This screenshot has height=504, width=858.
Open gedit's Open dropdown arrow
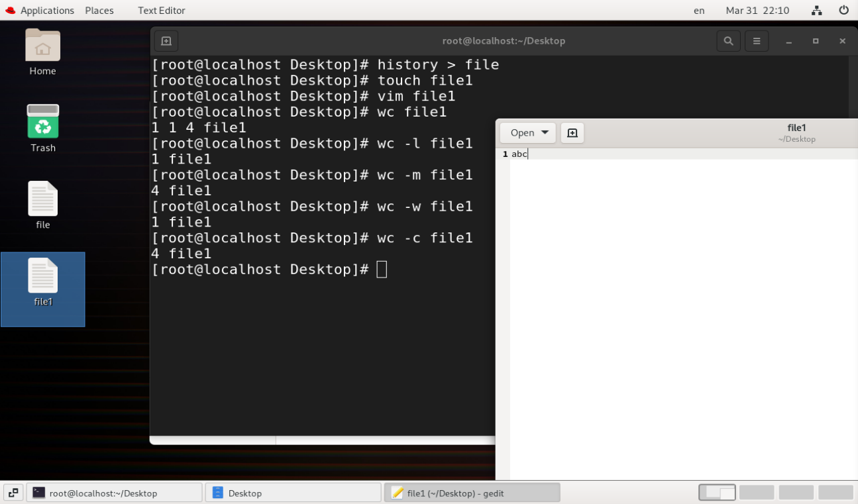pyautogui.click(x=545, y=132)
